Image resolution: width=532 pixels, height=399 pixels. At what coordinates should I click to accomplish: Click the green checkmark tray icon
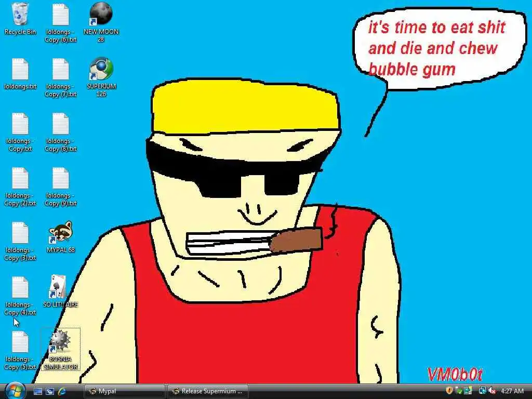458,391
